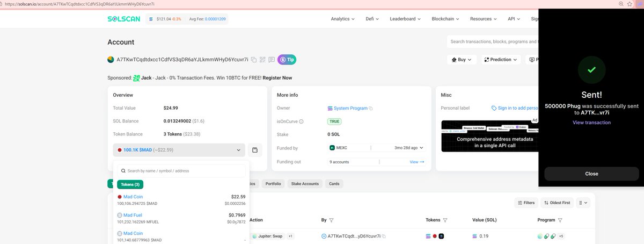Open the Buy dropdown

point(462,60)
